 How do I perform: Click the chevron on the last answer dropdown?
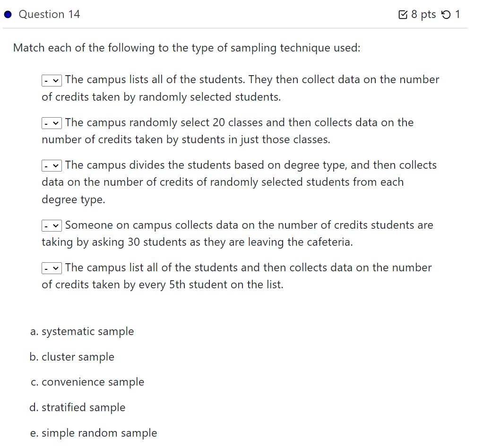pos(55,268)
